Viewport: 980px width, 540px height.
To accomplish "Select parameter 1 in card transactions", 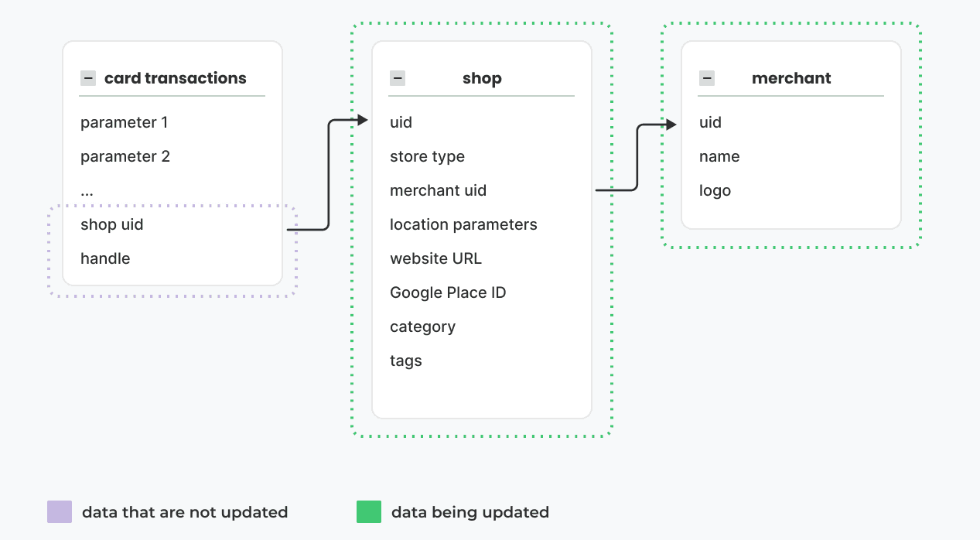I will (x=124, y=122).
